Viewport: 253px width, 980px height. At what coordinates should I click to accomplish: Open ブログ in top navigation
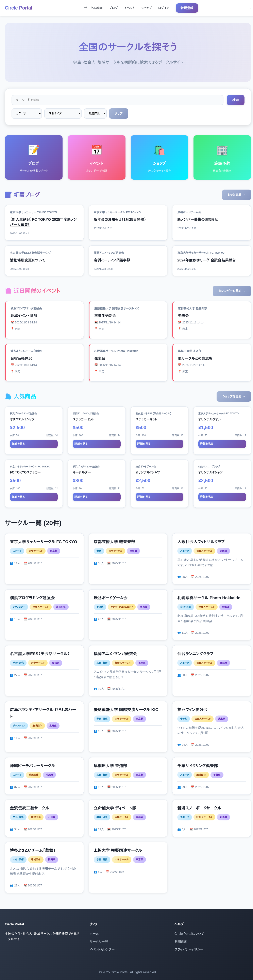click(x=113, y=8)
